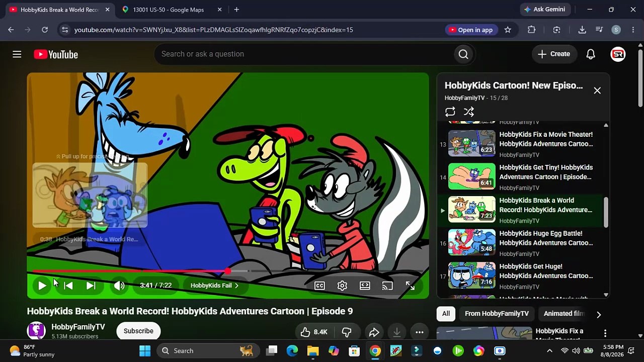Open options menu for suggested Movie Theater video
This screenshot has height=362, width=644.
[x=605, y=333]
